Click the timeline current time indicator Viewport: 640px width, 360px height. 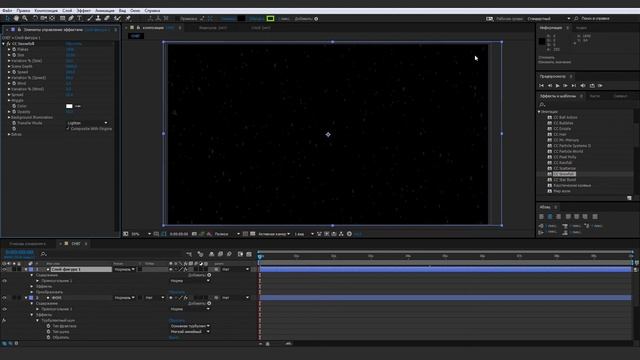pos(260,256)
